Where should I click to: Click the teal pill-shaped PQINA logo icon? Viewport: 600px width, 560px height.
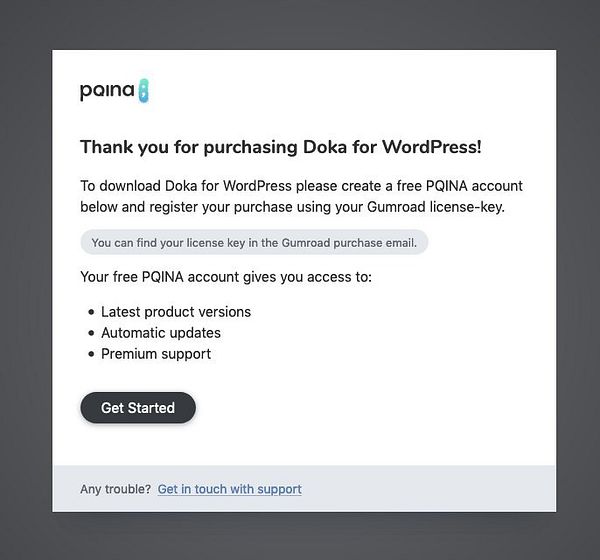click(143, 91)
